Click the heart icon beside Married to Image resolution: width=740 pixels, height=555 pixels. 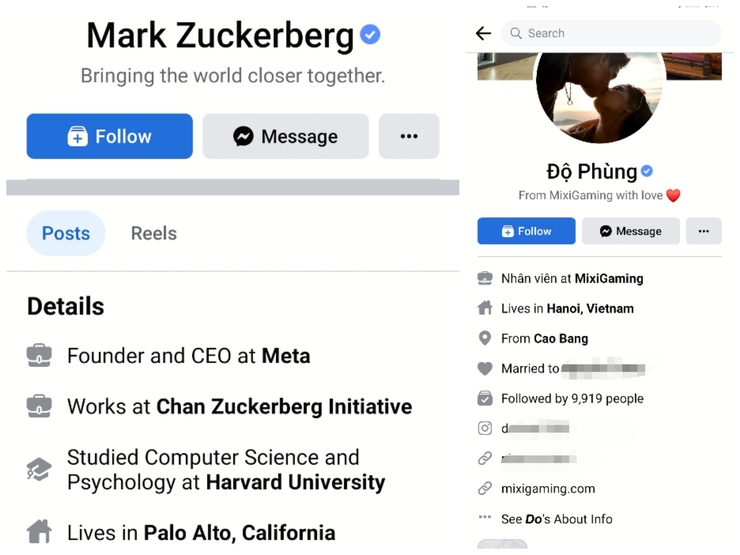485,368
